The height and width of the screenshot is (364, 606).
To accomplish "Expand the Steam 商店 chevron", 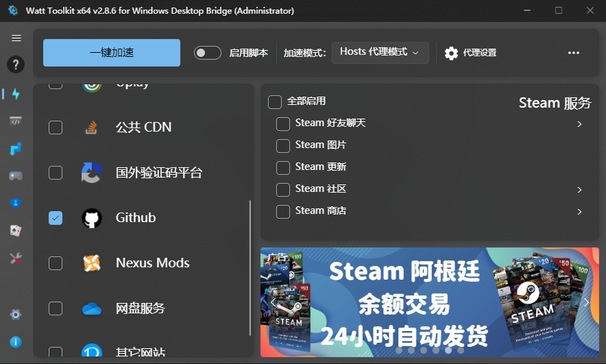I will click(579, 212).
